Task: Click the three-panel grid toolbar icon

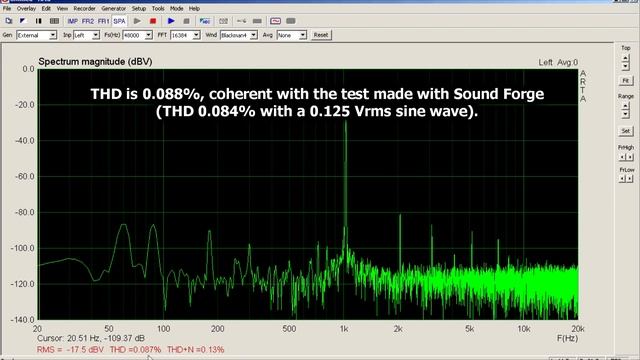Action: click(54, 21)
